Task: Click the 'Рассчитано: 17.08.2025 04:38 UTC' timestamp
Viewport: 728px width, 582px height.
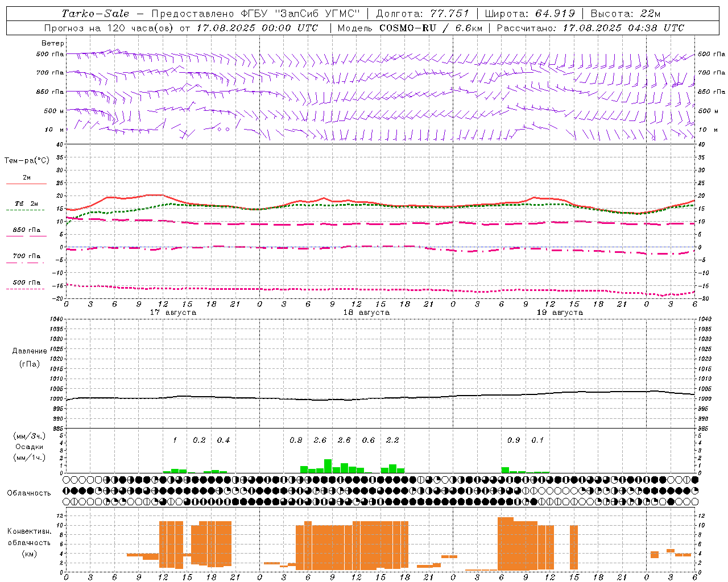Action: [x=590, y=28]
